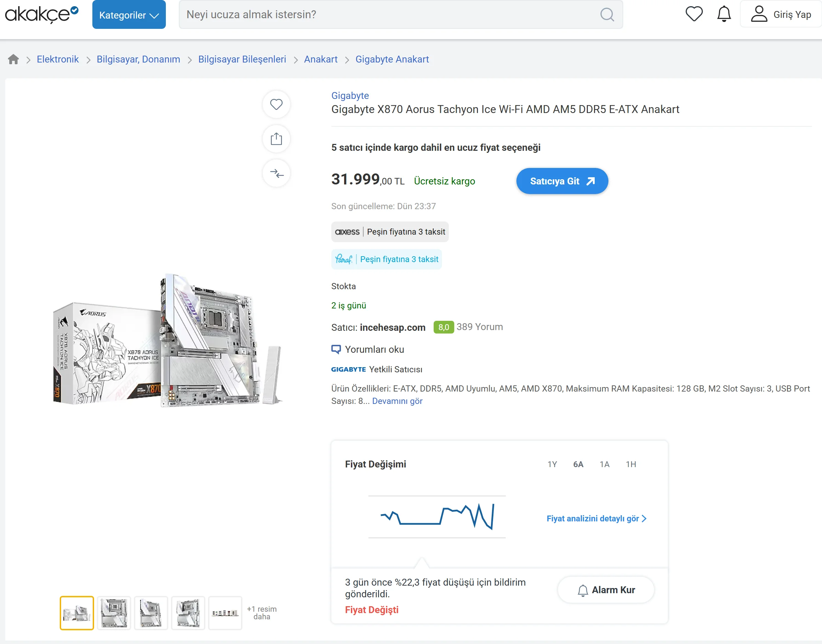Select the second product thumbnail

click(x=114, y=613)
